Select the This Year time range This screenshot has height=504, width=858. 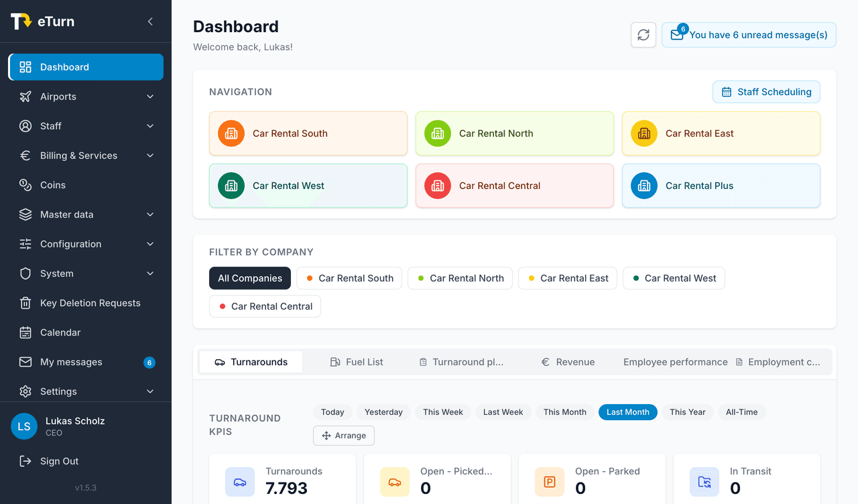tap(688, 412)
